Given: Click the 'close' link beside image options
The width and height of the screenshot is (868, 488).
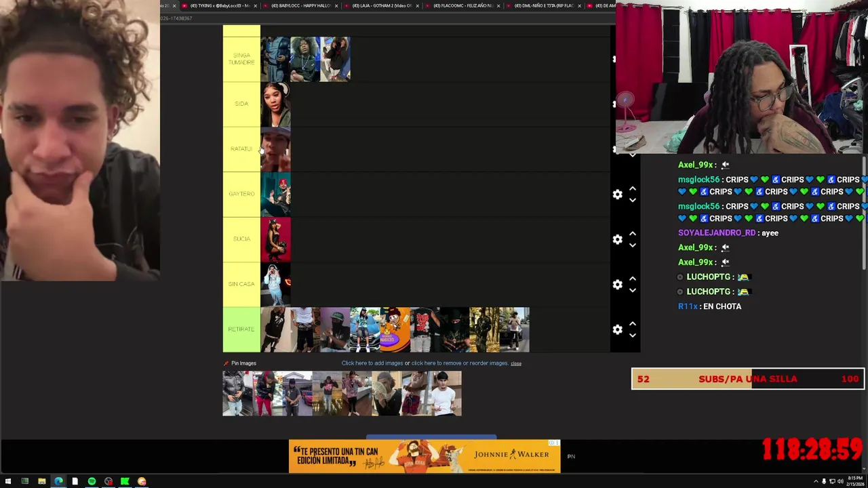Looking at the screenshot, I should tap(516, 363).
